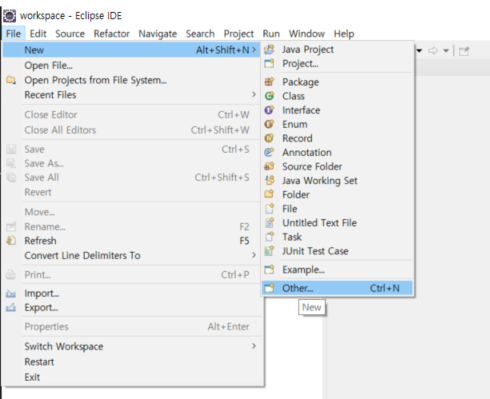Open the Help menu
490x399 pixels.
click(x=344, y=34)
